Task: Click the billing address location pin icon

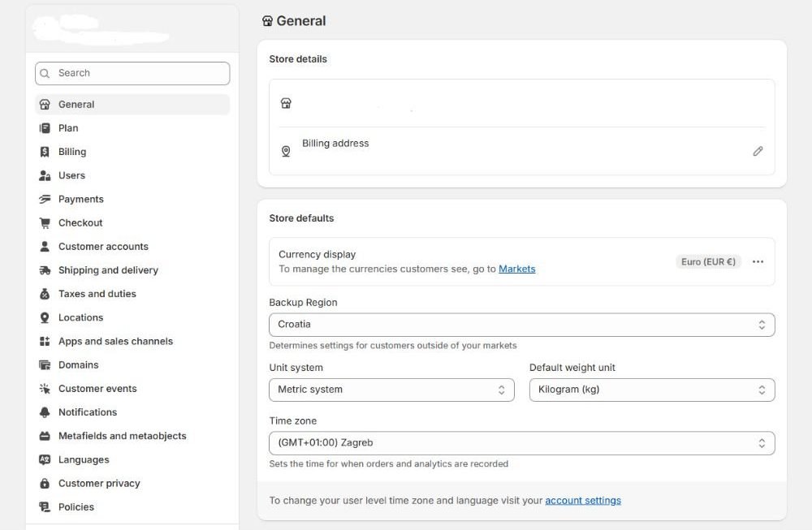Action: [x=286, y=151]
